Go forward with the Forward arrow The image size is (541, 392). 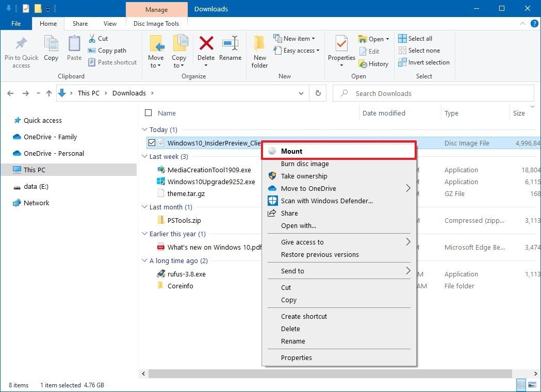pos(26,93)
